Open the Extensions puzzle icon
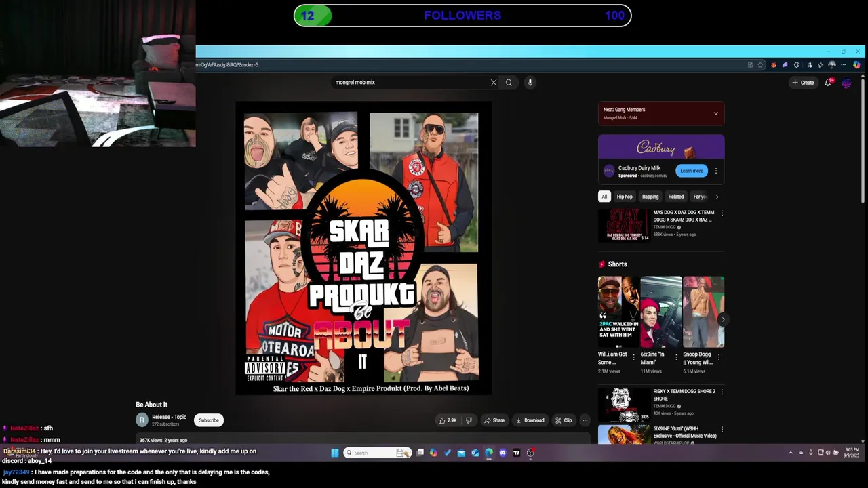Image resolution: width=868 pixels, height=488 pixels. (x=796, y=65)
